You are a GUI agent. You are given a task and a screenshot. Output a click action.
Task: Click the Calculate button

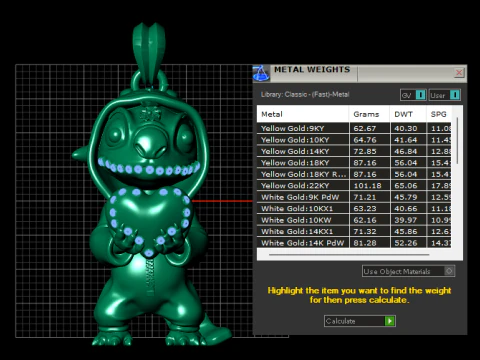[360, 321]
